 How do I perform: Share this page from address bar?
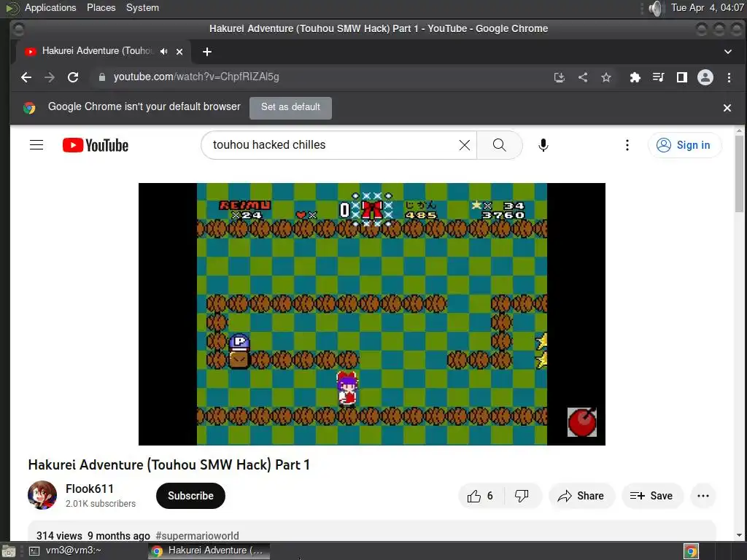[x=583, y=77]
